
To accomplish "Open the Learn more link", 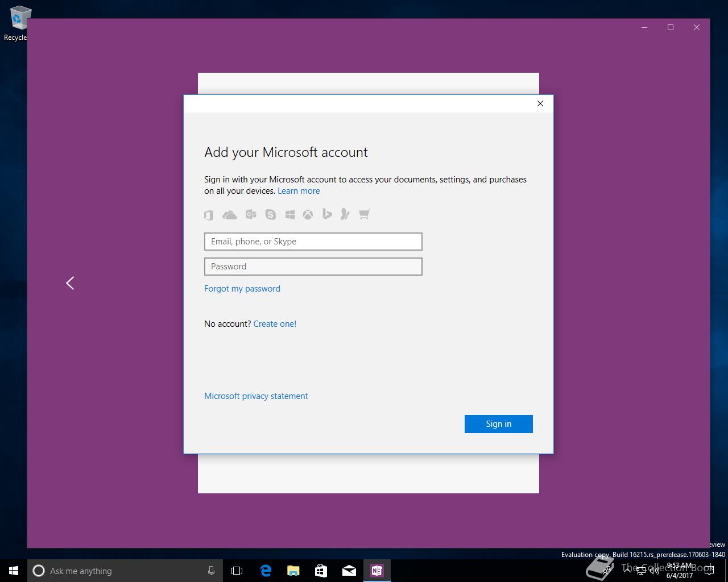I will [299, 191].
